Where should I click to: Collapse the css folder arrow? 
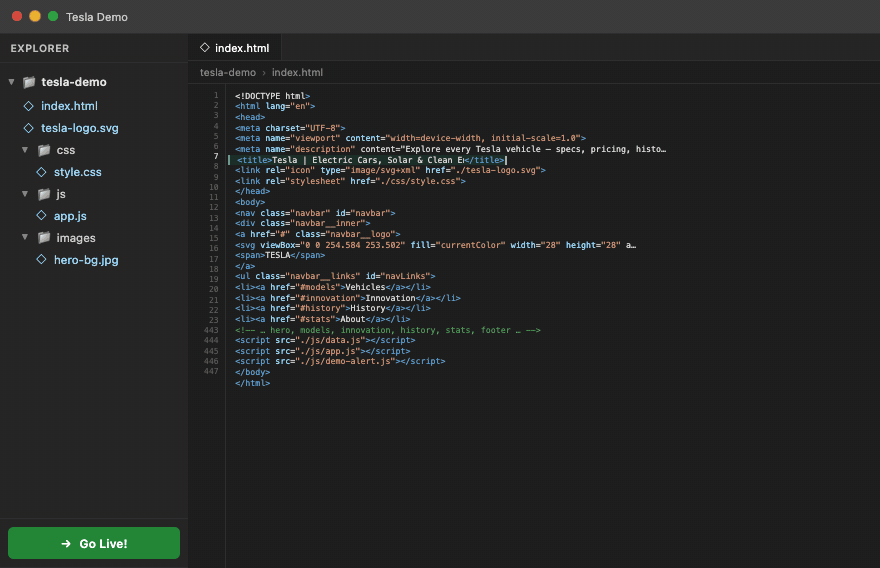click(25, 150)
